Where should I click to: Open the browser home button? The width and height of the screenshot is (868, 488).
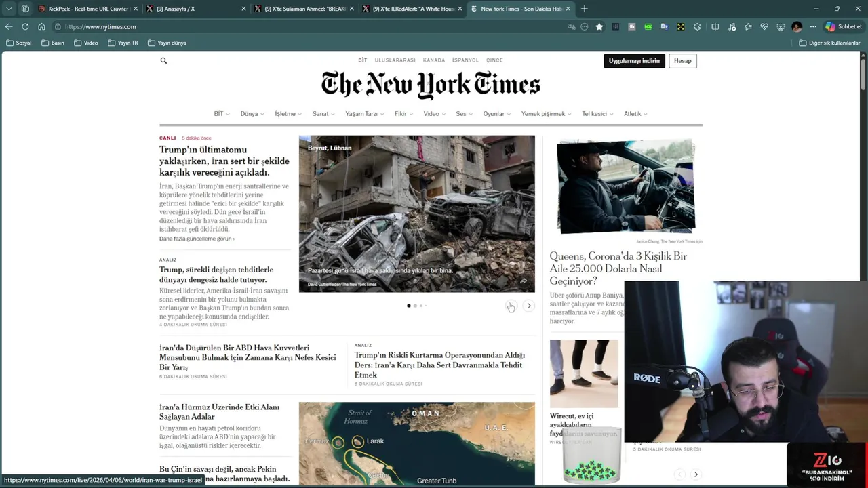[x=41, y=26]
